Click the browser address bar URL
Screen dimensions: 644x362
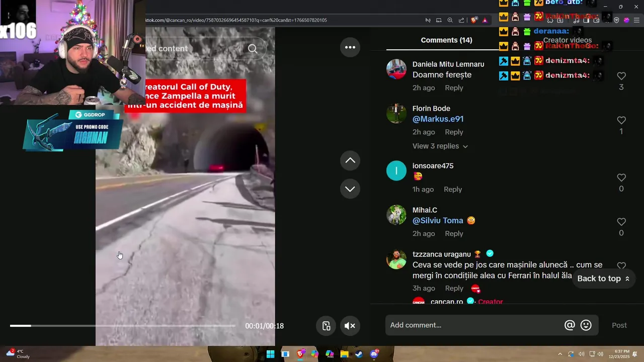tap(236, 20)
